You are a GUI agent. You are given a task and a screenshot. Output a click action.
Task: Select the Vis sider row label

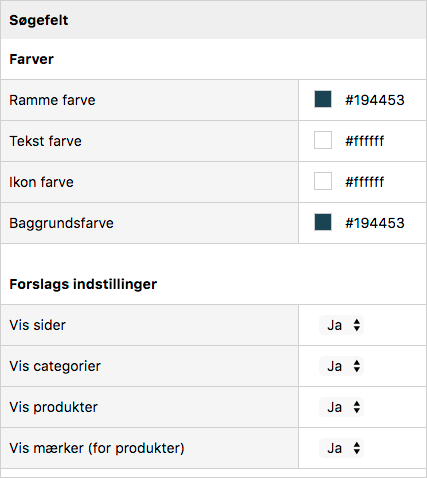[x=38, y=325]
